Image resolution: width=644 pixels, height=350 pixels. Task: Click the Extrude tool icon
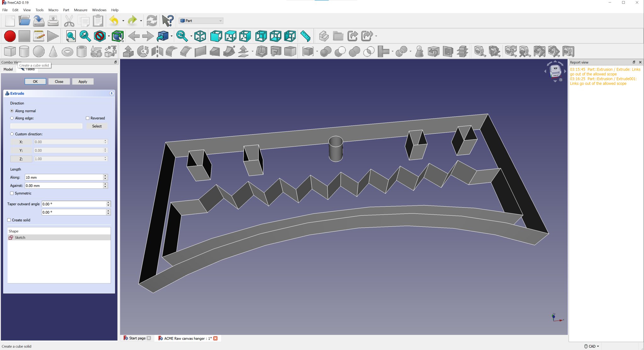click(128, 52)
